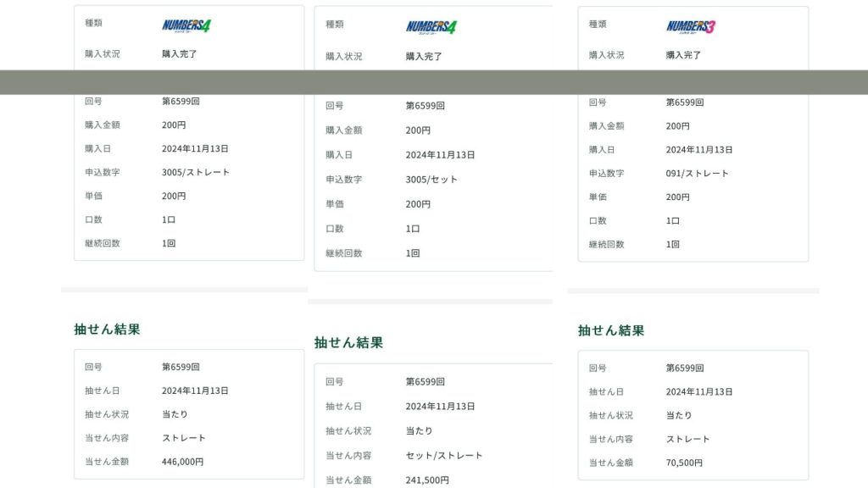868x488 pixels.
Task: Click the NUMBERS4 logo in the left panel
Action: tap(186, 25)
